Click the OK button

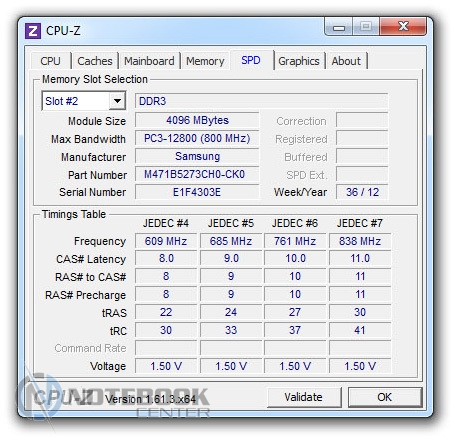pos(385,397)
